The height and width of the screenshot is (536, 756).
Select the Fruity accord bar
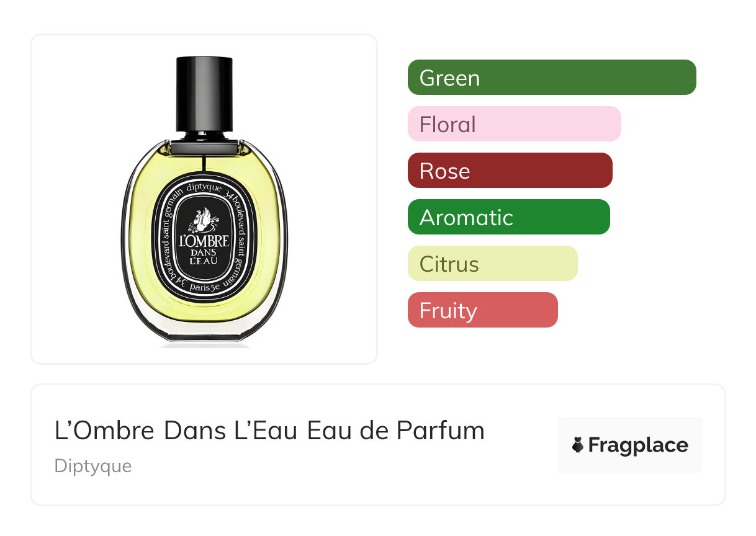click(x=483, y=310)
